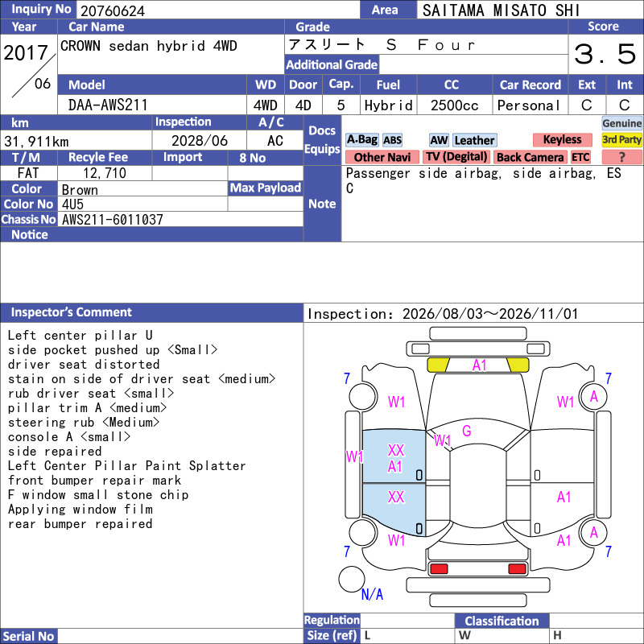The height and width of the screenshot is (644, 644).
Task: Click recycle fee 12,710
Action: click(x=105, y=173)
